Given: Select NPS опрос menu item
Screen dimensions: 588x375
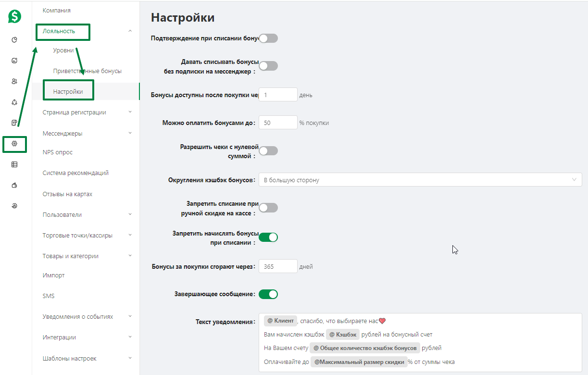Looking at the screenshot, I should click(58, 152).
